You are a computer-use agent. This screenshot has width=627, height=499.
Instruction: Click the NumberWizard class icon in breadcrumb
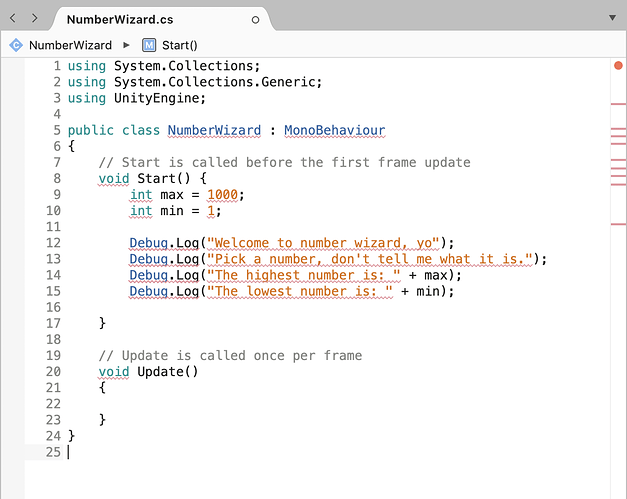tap(16, 45)
